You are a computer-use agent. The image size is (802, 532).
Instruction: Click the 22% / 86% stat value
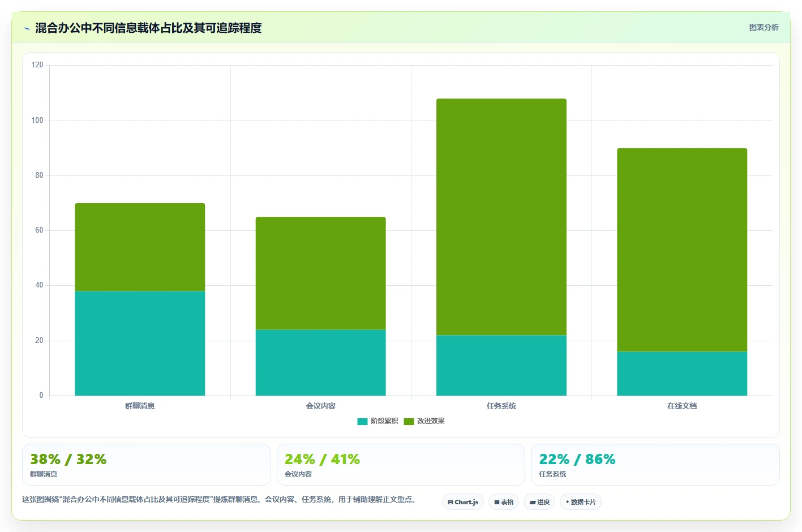(577, 459)
